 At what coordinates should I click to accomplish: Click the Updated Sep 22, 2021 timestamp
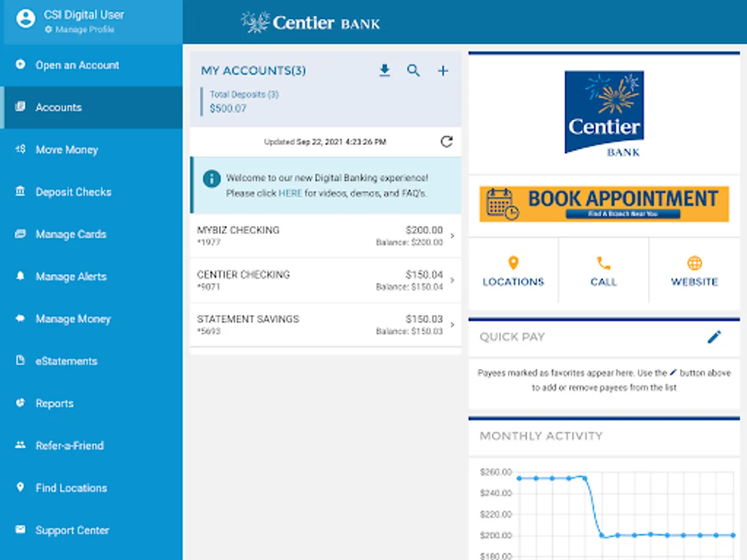click(x=325, y=142)
